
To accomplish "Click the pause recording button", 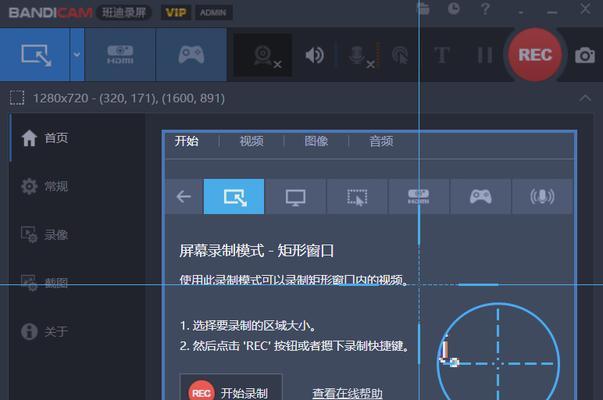I will pos(485,55).
